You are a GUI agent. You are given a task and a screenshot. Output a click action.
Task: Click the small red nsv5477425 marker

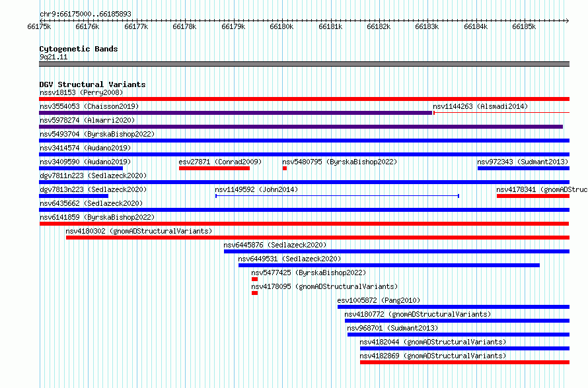[x=254, y=279]
